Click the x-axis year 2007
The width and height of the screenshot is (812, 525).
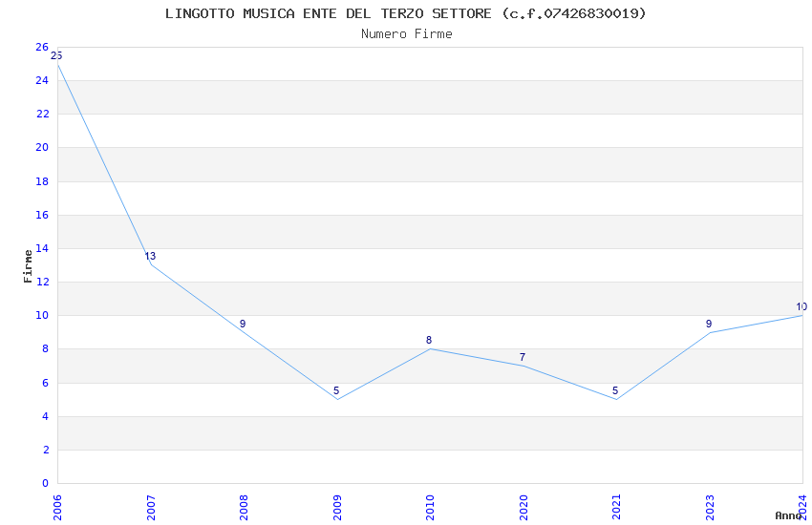151,508
